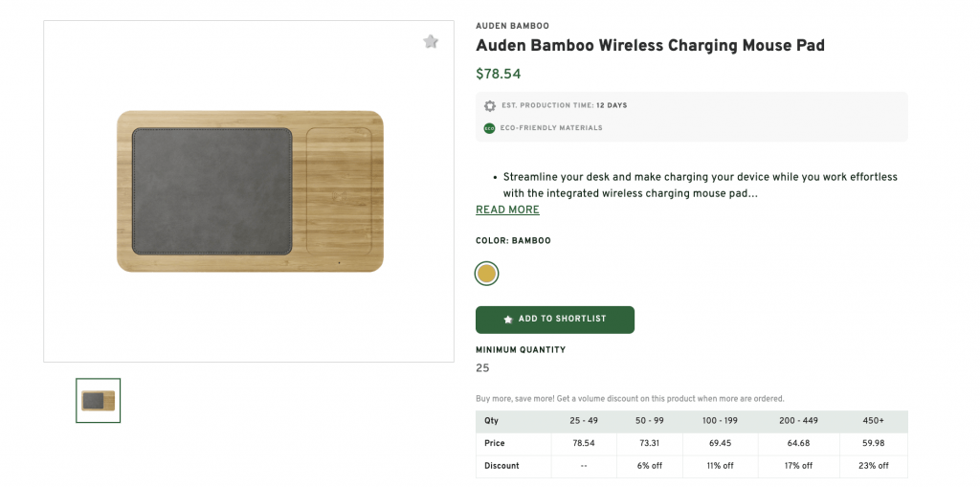Click the product title heading
Image resolution: width=980 pixels, height=487 pixels.
pos(650,46)
